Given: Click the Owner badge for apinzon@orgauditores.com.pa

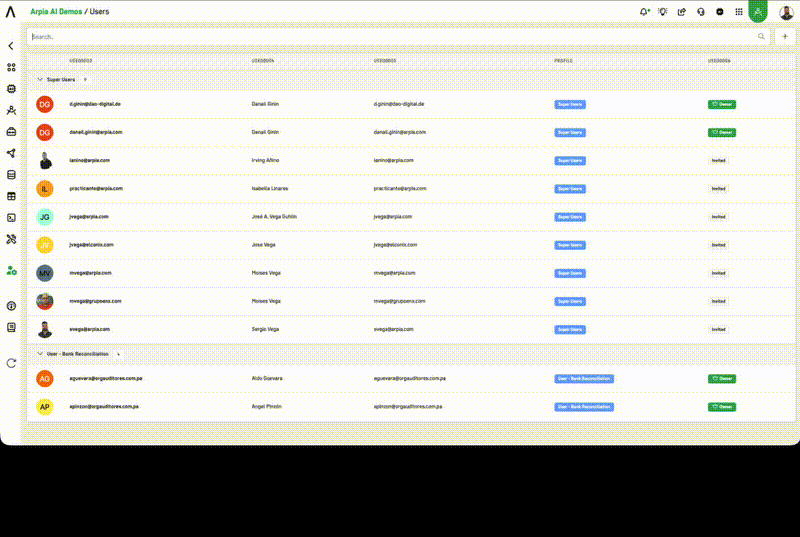Looking at the screenshot, I should pos(721,406).
